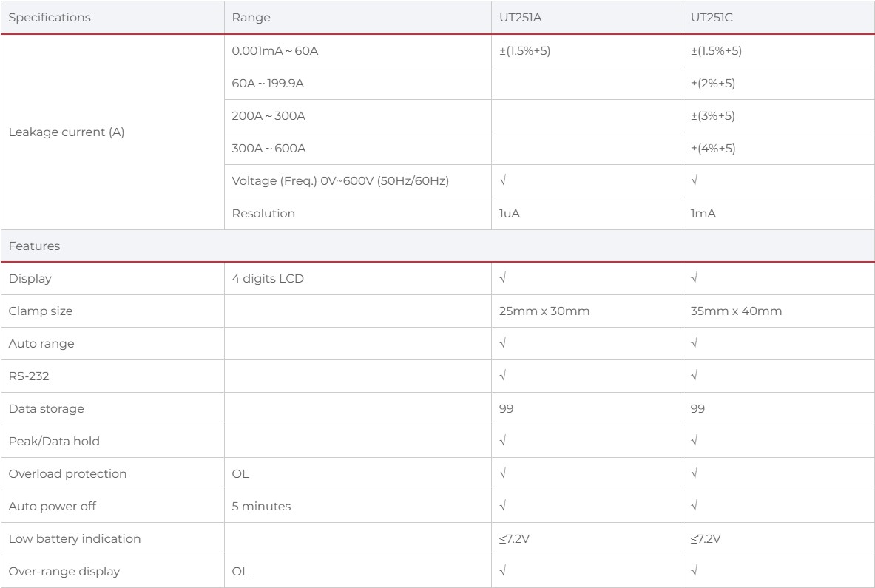Select the UT251A column header
875x588 pixels.
click(520, 17)
